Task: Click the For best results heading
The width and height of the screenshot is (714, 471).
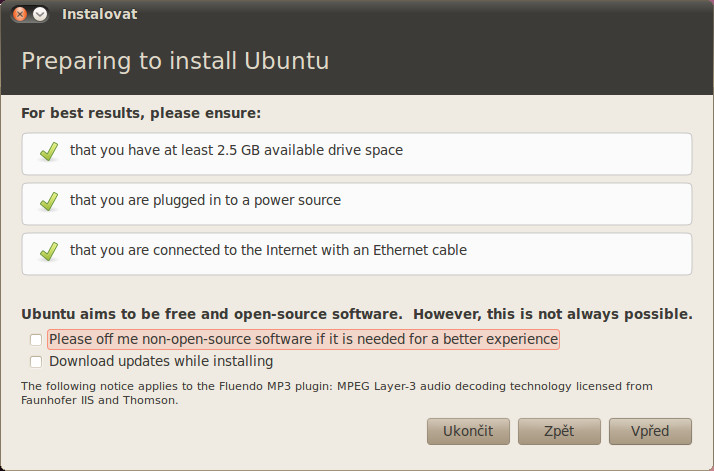Action: (x=141, y=114)
